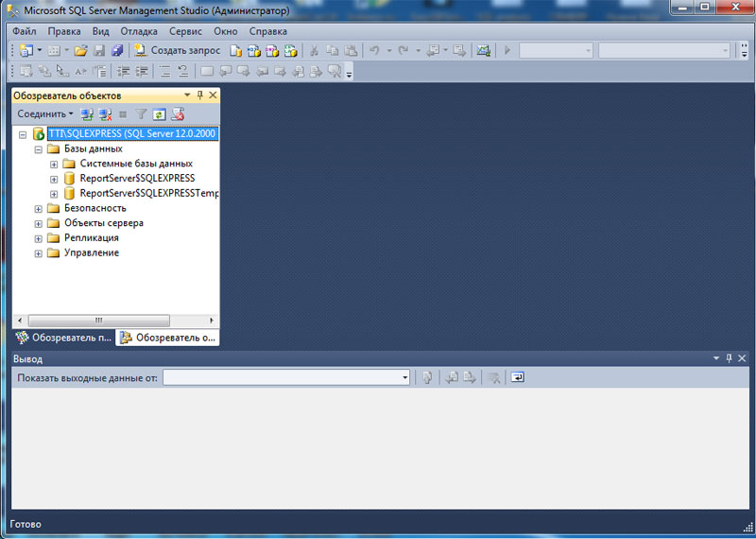Open the Правка menu
This screenshot has height=539, width=756.
tap(64, 31)
